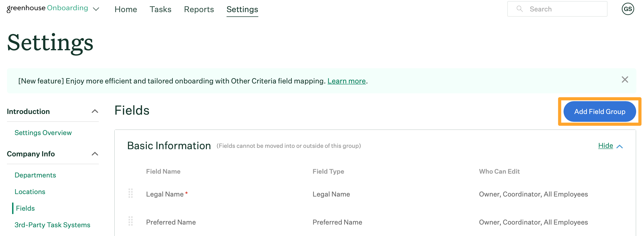The width and height of the screenshot is (644, 236).
Task: Collapse Basic Information with the chevron
Action: click(x=620, y=147)
